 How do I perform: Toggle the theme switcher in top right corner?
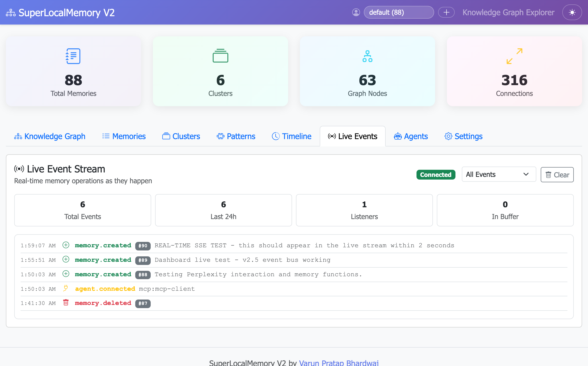(572, 12)
